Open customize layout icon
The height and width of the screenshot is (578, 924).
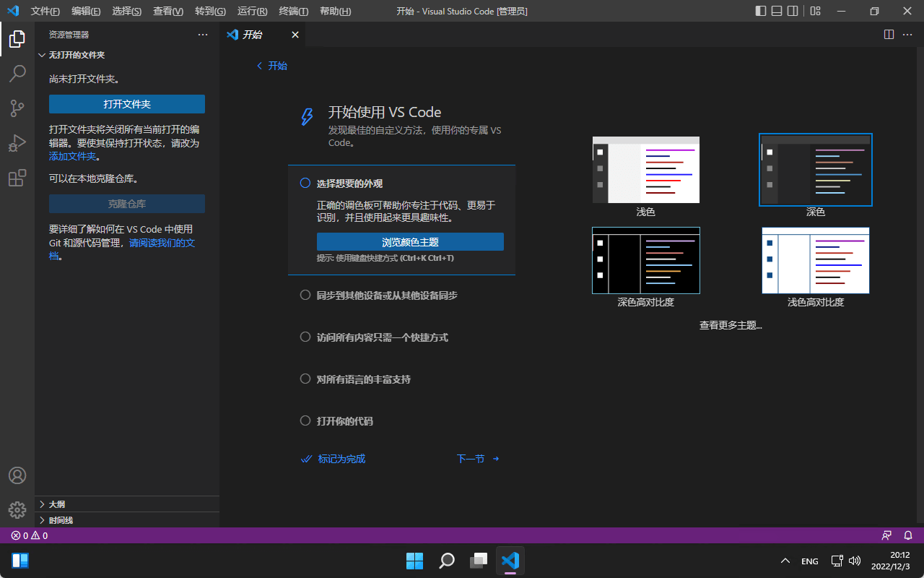[x=815, y=11]
